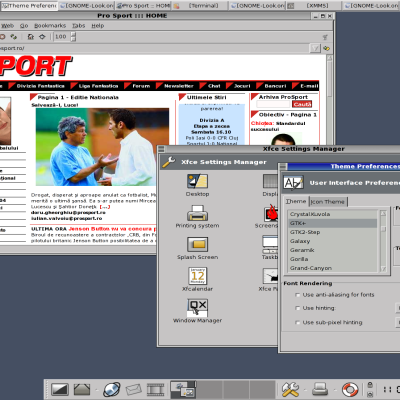Open the Web menu in the browser

click(x=7, y=26)
